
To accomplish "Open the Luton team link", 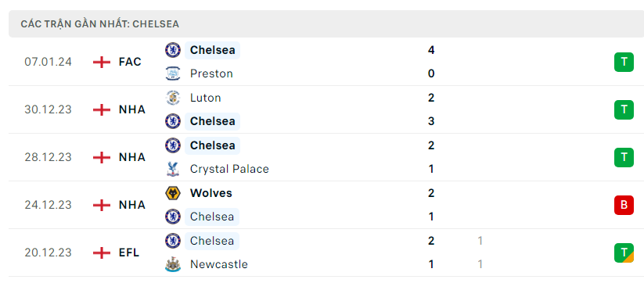I will [x=205, y=98].
